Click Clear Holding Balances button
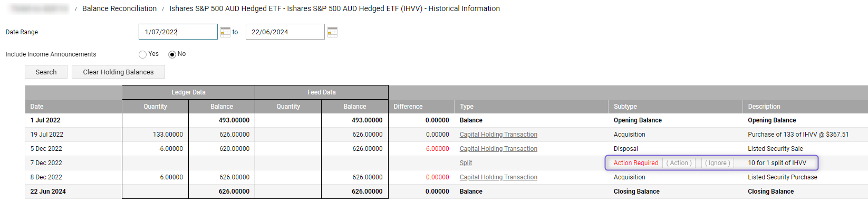This screenshot has height=220, width=868. point(118,72)
